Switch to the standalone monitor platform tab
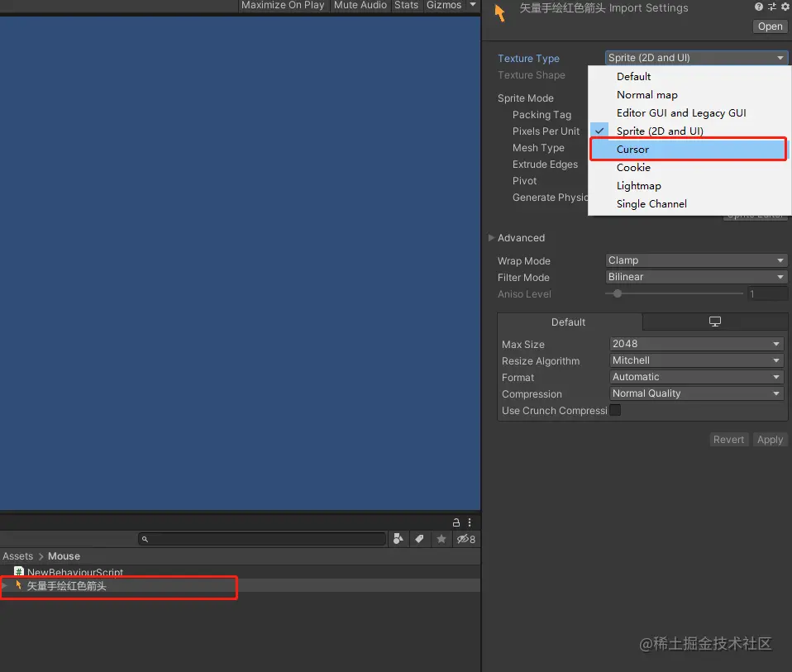Viewport: 792px width, 672px height. (x=715, y=322)
